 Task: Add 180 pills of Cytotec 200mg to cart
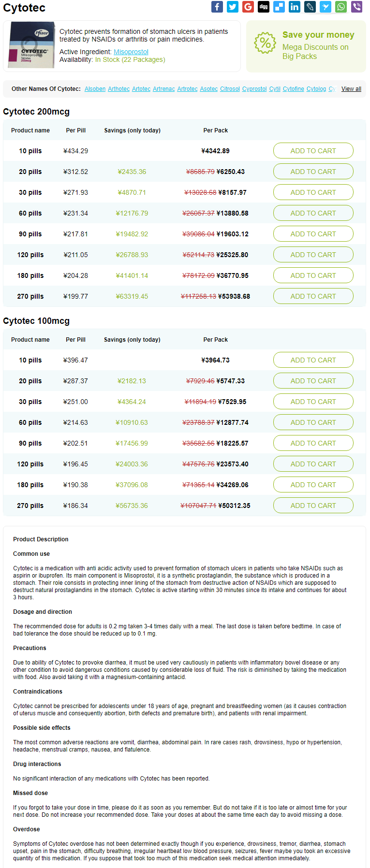[313, 275]
